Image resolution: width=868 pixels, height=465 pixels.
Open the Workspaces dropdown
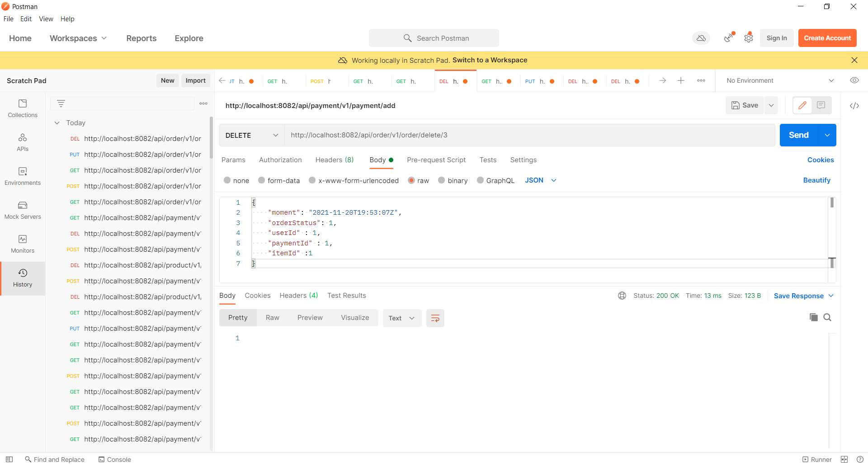pyautogui.click(x=78, y=38)
